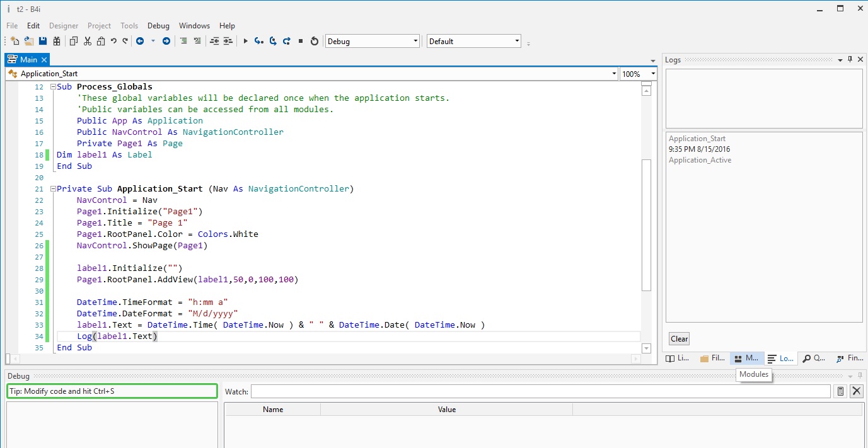Open the Windows menu
Viewport: 868px width, 448px height.
(x=194, y=26)
